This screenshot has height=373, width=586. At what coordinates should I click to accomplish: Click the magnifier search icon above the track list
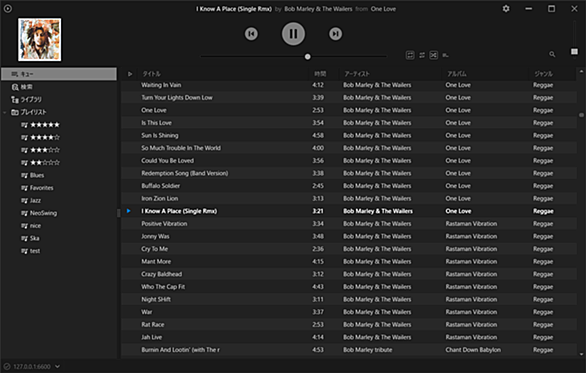(x=552, y=55)
